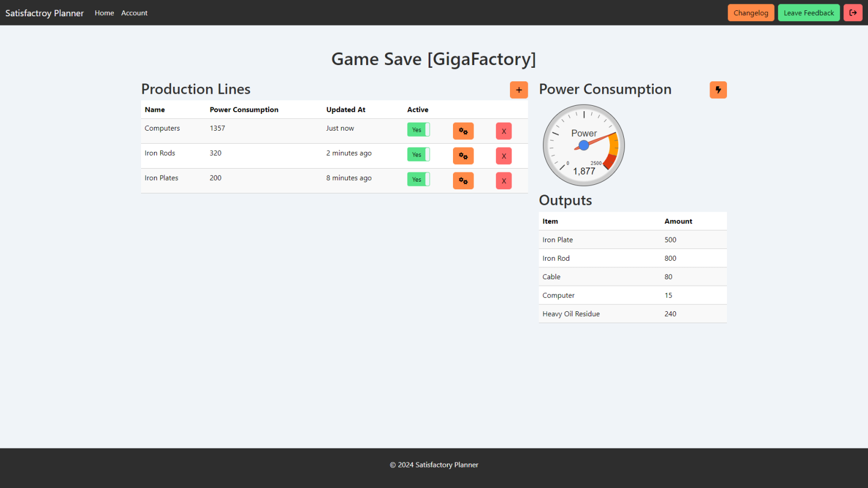Disable the Iron Rods active toggle
The width and height of the screenshot is (868, 488).
pos(418,155)
